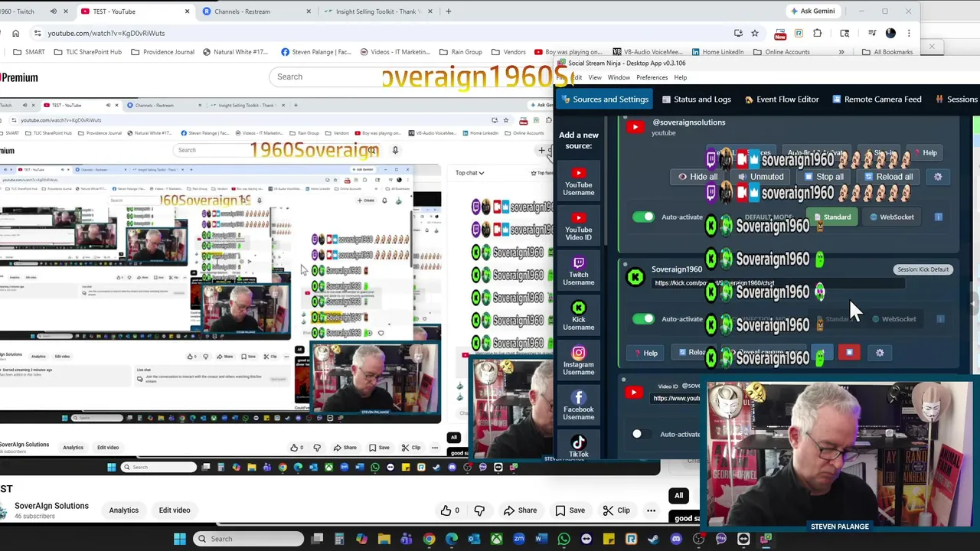
Task: Open a new Chrome tab
Action: (448, 11)
